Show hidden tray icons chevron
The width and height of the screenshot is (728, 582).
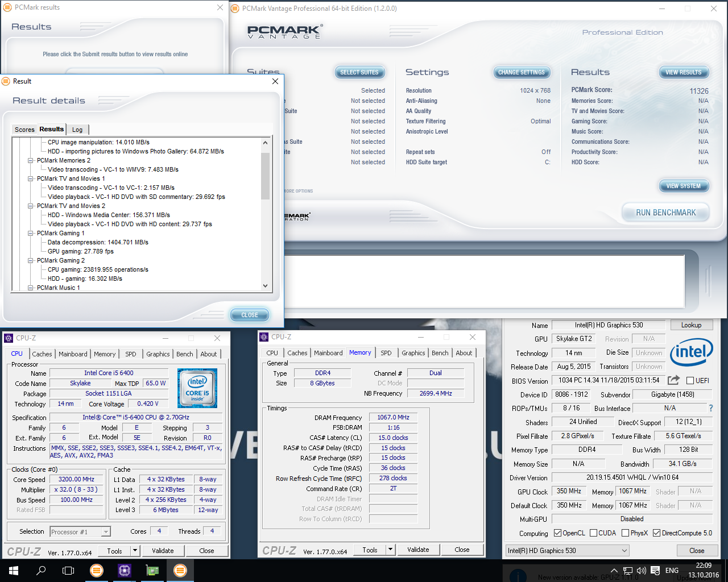tap(614, 571)
